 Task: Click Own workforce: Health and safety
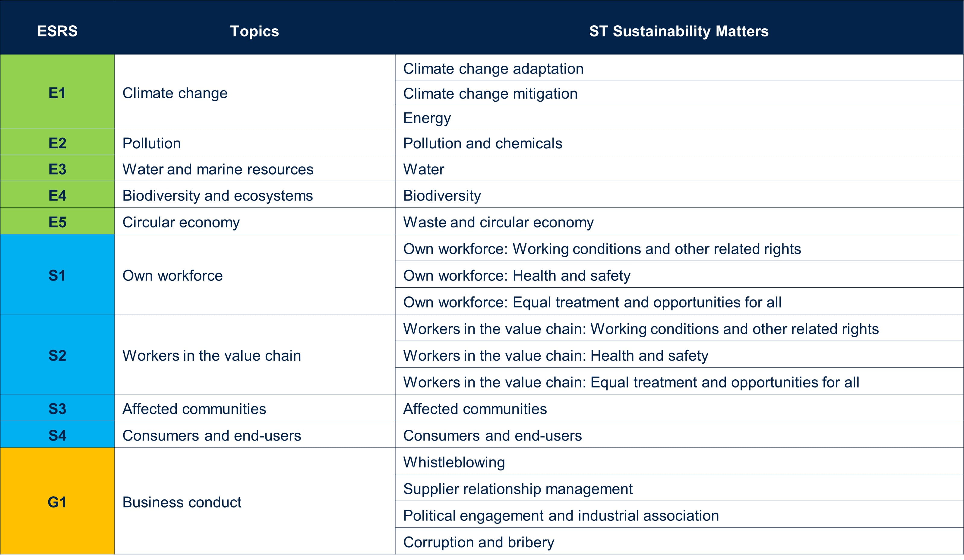(x=517, y=275)
